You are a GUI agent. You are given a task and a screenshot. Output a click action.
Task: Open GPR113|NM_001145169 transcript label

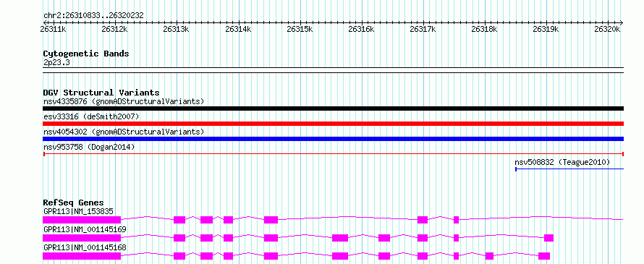pos(85,229)
